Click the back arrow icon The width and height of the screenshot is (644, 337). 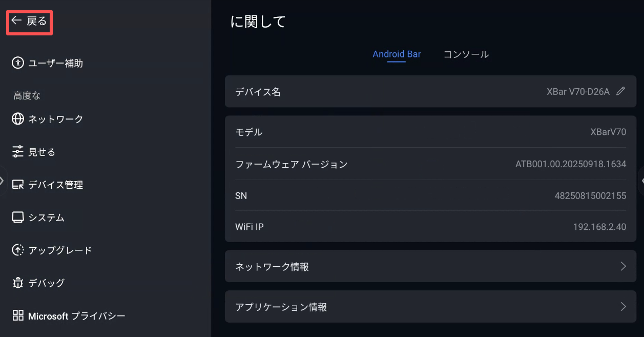coord(16,21)
